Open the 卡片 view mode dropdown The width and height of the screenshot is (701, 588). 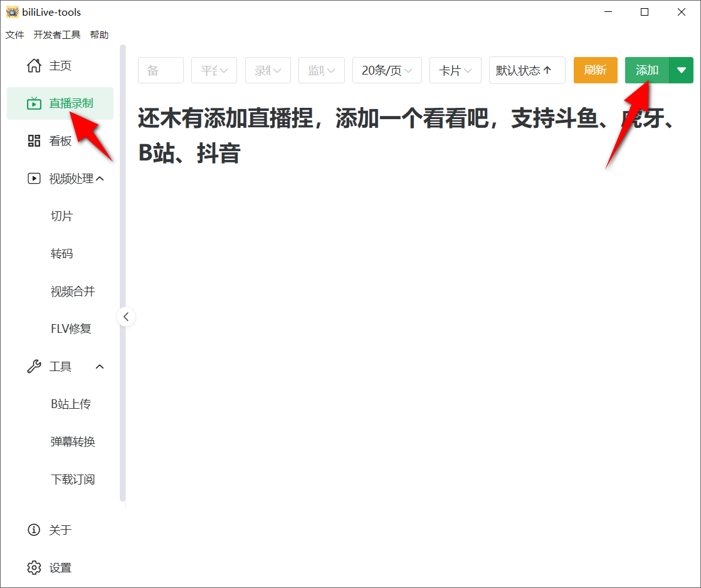click(455, 70)
